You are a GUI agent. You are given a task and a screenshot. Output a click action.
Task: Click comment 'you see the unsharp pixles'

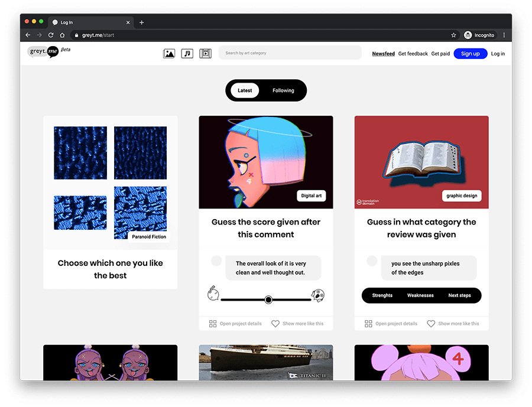[429, 268]
